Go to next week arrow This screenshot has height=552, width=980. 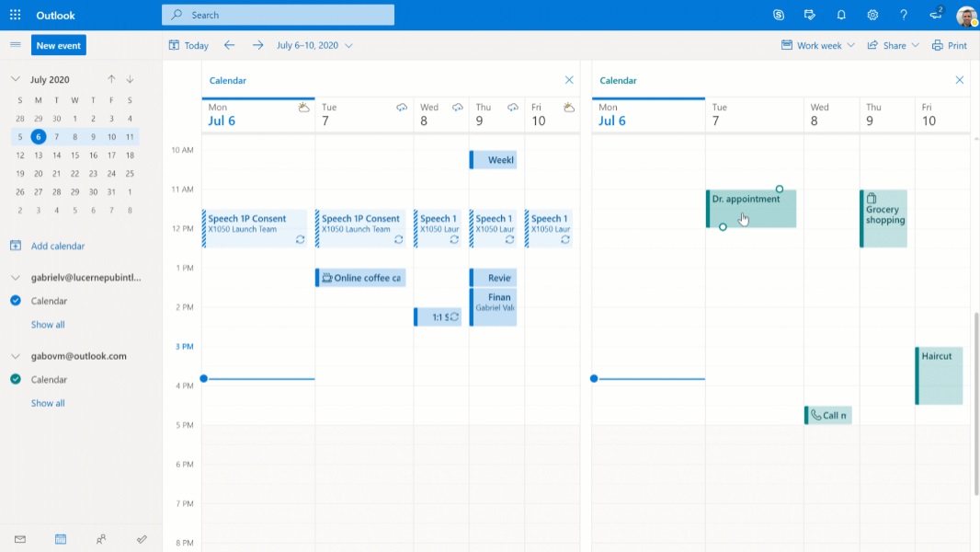[257, 45]
